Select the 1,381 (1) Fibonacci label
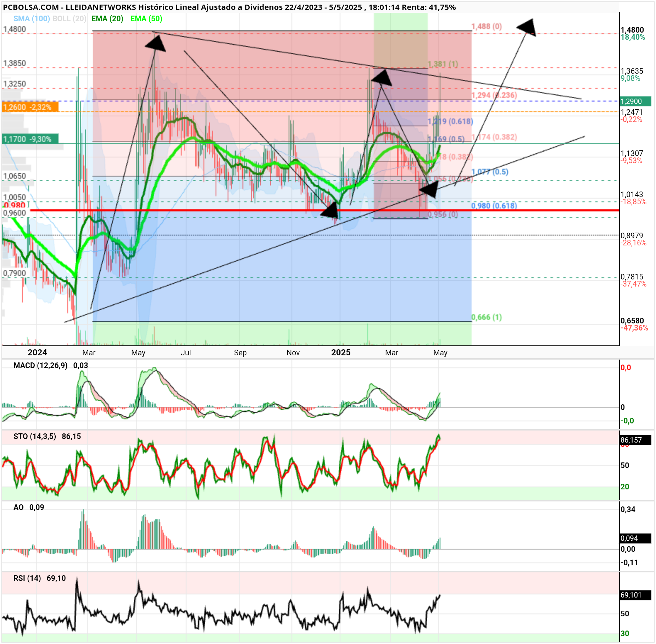 point(443,64)
